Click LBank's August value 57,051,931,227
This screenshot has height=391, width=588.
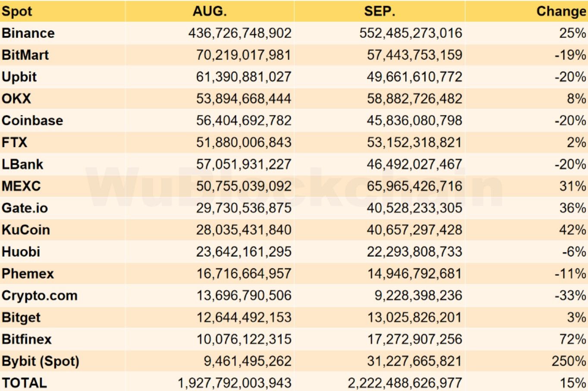coord(243,164)
